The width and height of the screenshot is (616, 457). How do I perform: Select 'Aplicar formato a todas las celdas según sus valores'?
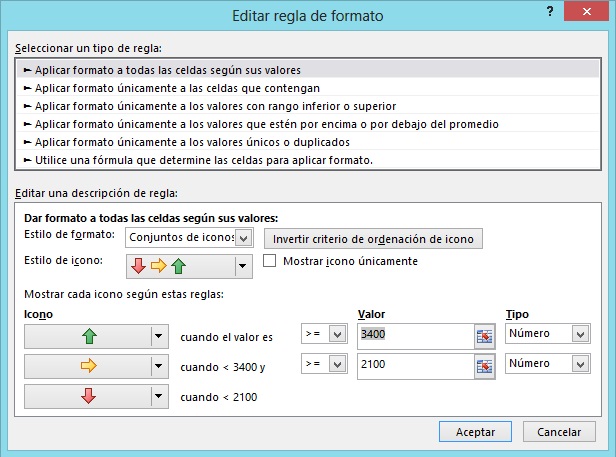pos(168,70)
